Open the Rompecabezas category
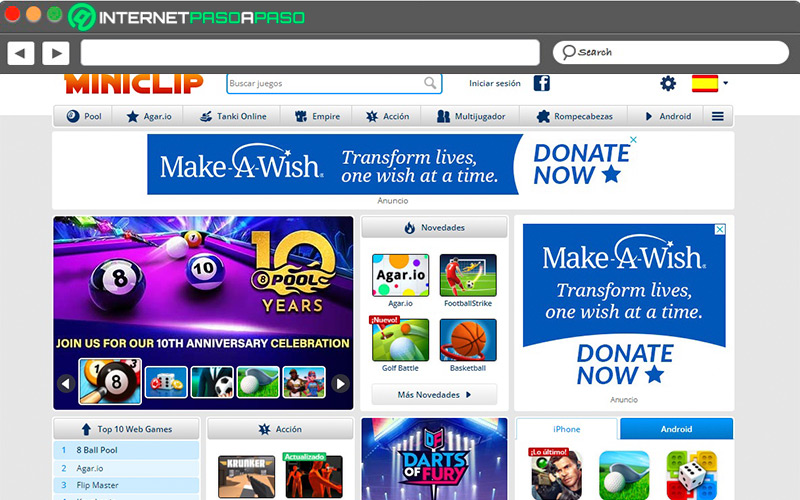This screenshot has width=800, height=500. pyautogui.click(x=574, y=116)
